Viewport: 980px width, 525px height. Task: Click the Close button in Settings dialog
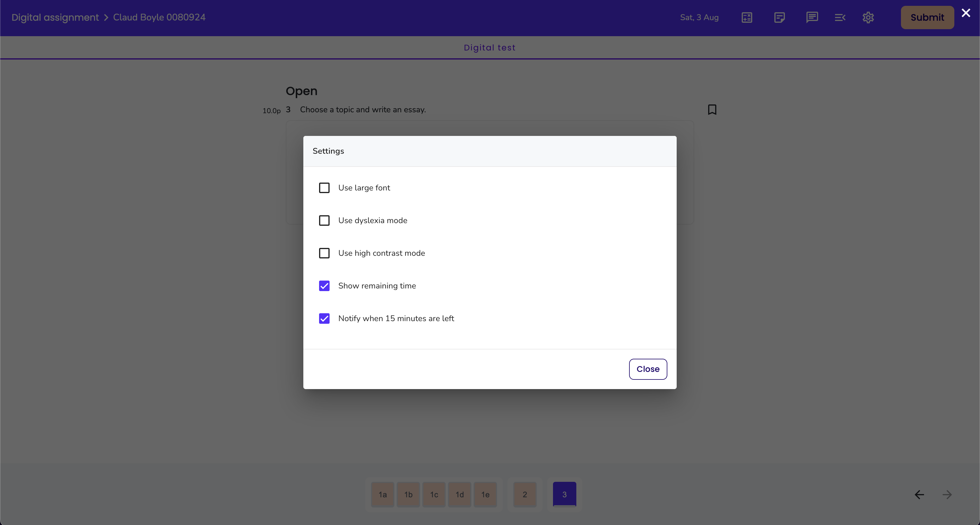(x=648, y=369)
